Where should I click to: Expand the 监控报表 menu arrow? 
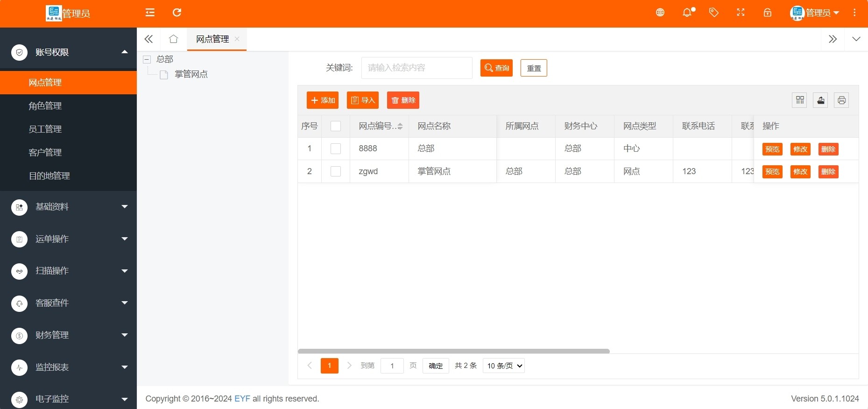(x=125, y=367)
